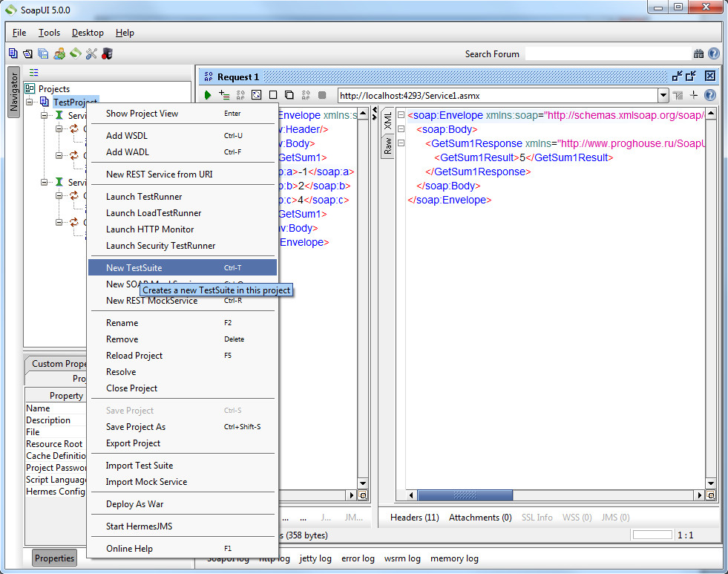Click the Request 1 tab SOAP icon
Viewport: 728px width, 574px height.
click(209, 76)
